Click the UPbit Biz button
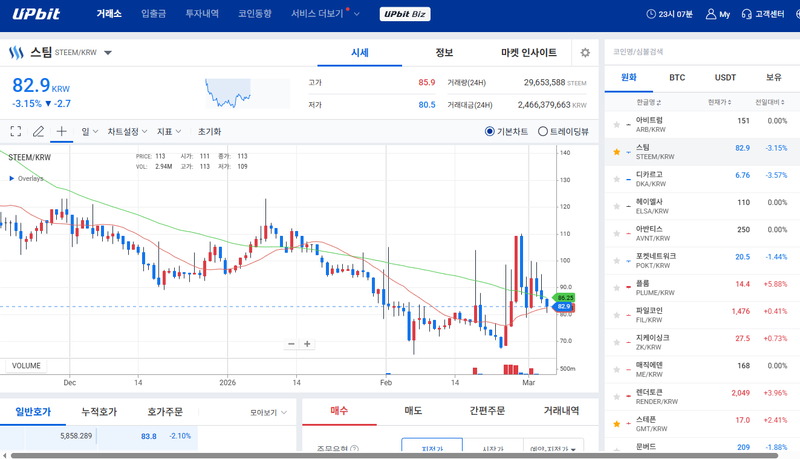 click(x=407, y=14)
